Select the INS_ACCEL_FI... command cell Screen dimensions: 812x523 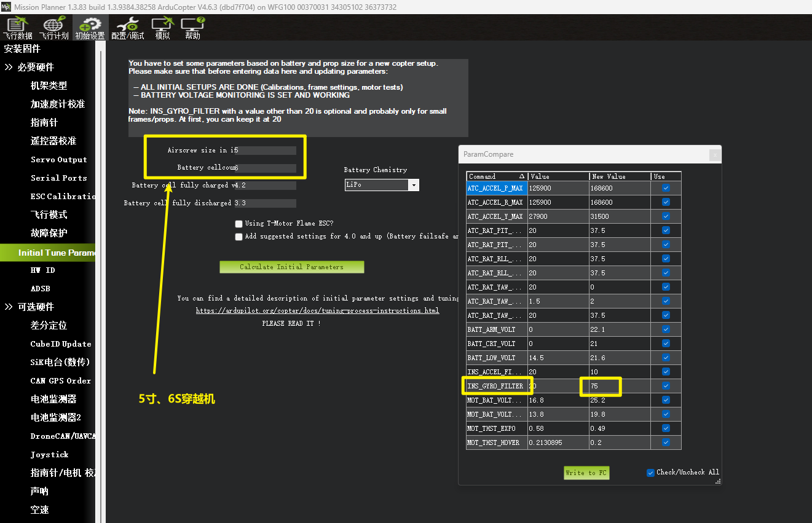[x=497, y=372]
